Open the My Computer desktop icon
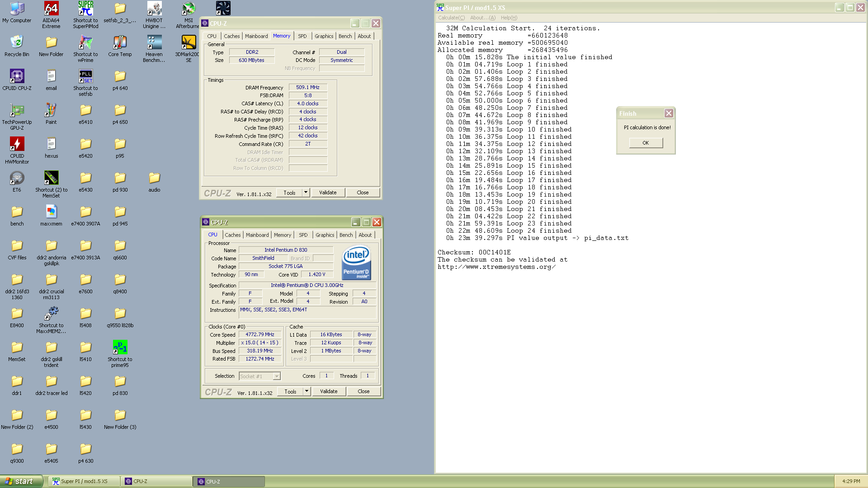The image size is (868, 488). (x=17, y=12)
